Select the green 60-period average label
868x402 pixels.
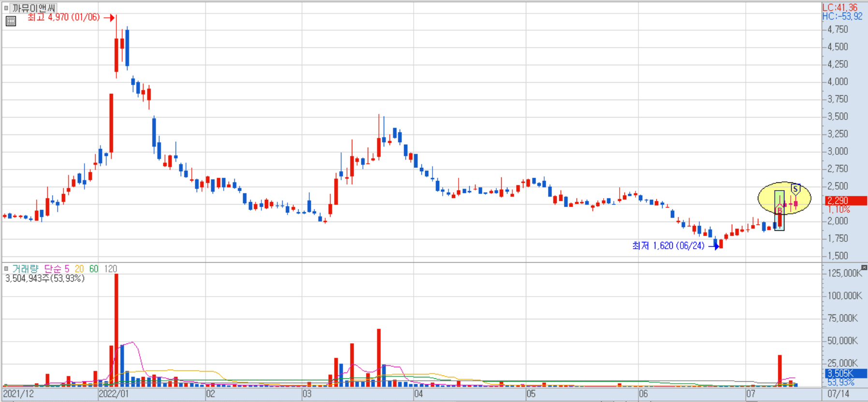click(94, 268)
